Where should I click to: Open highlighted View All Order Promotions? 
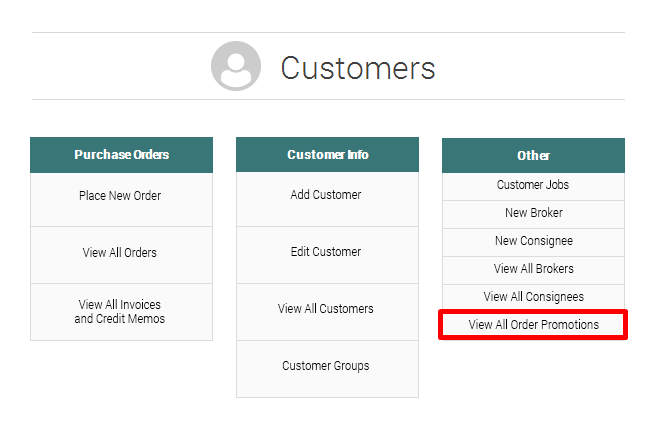(x=533, y=325)
